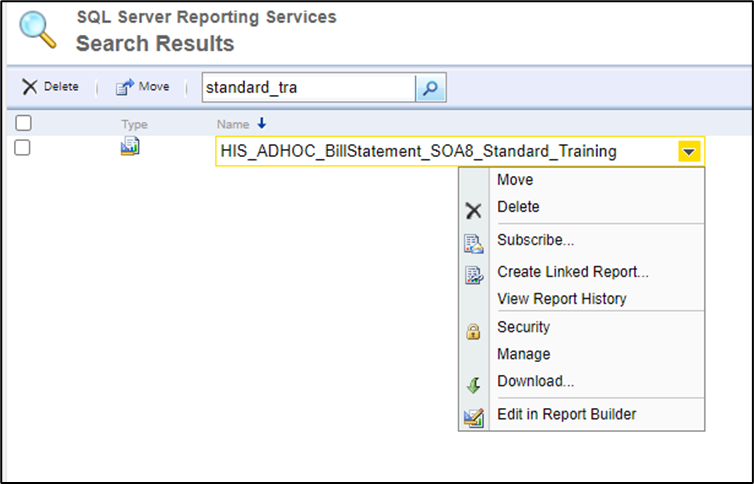Toggle the select-all checkbox in header

pyautogui.click(x=24, y=123)
